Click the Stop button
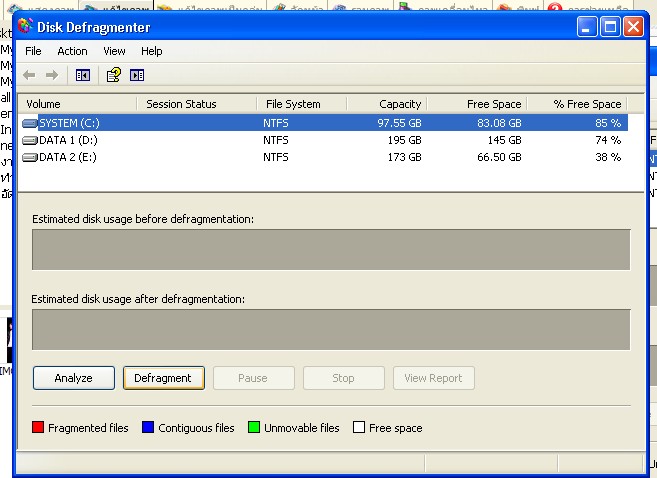The image size is (657, 478). [344, 378]
